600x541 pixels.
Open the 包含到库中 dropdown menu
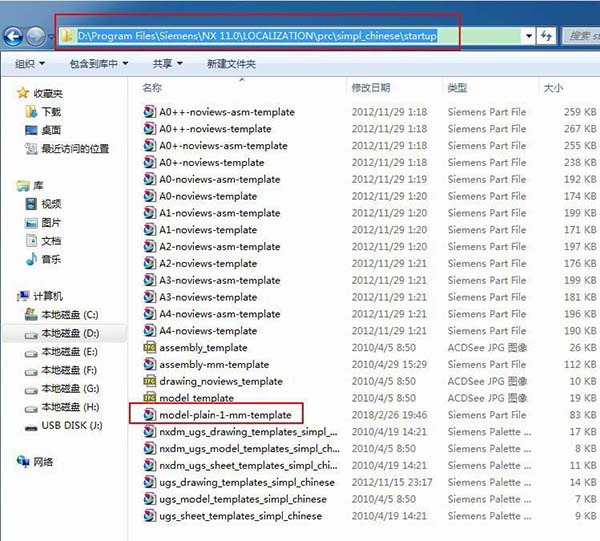(x=99, y=64)
